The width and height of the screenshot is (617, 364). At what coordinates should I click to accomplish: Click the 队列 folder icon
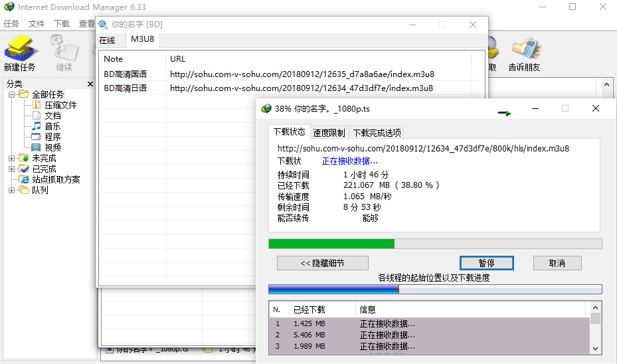(24, 190)
